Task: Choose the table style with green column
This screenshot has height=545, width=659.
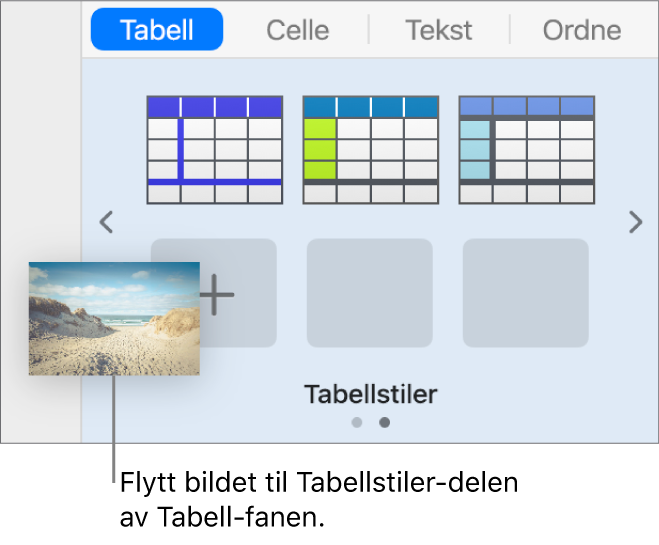Action: 370,150
